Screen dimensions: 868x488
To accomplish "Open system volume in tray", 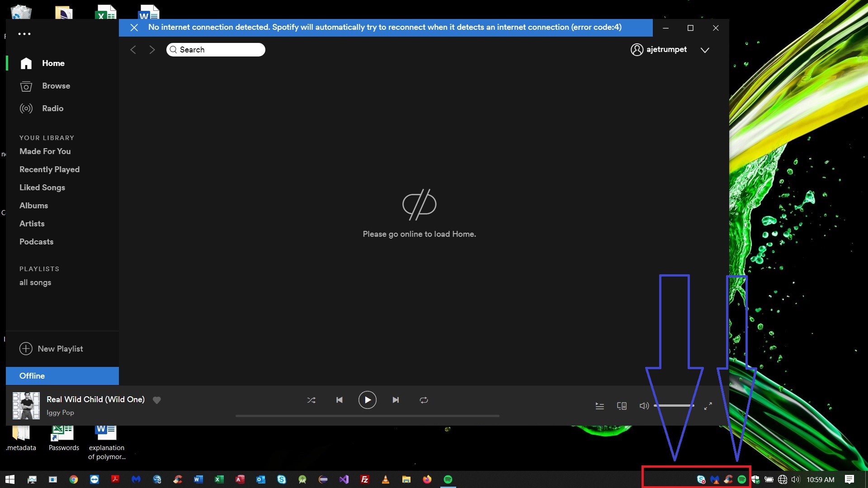I will [796, 479].
